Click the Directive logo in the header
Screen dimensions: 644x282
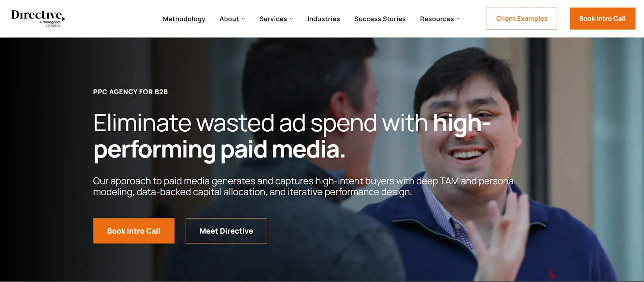(x=38, y=19)
